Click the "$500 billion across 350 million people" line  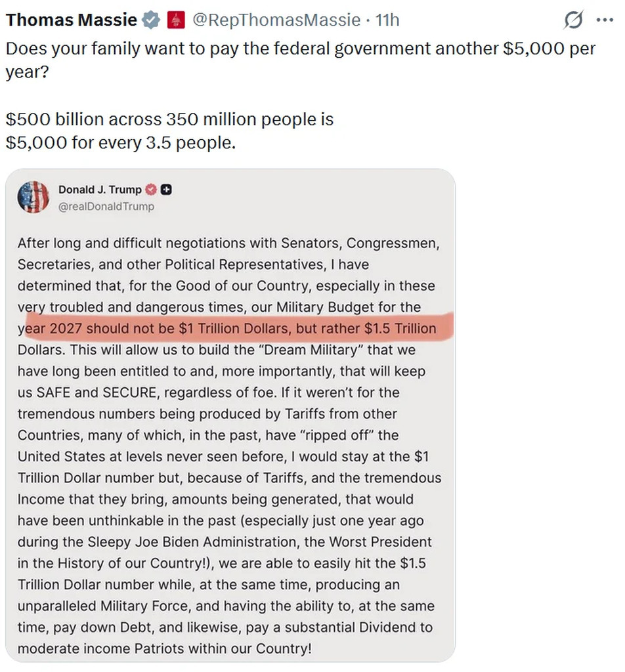pyautogui.click(x=169, y=119)
